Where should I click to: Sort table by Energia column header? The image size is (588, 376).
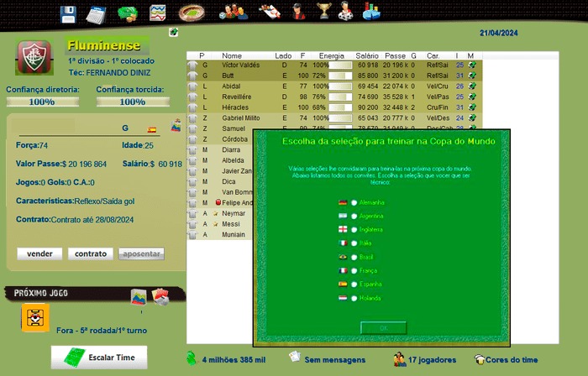(332, 55)
